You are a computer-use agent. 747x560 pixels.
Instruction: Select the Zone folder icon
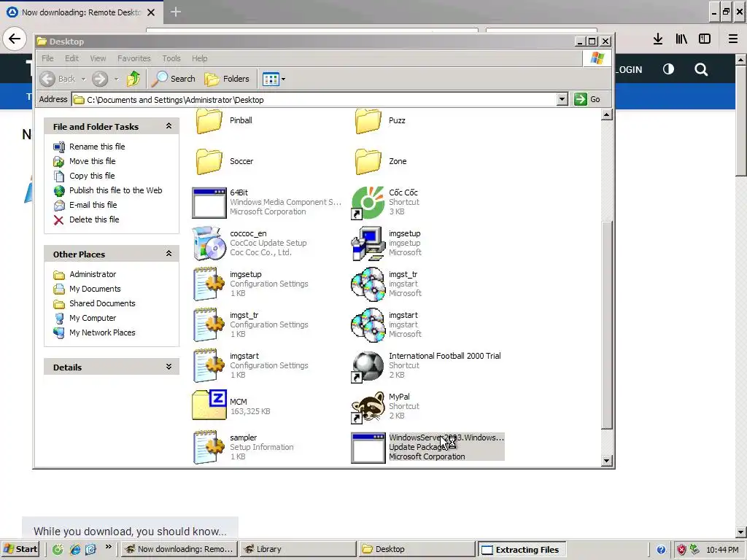(x=368, y=161)
